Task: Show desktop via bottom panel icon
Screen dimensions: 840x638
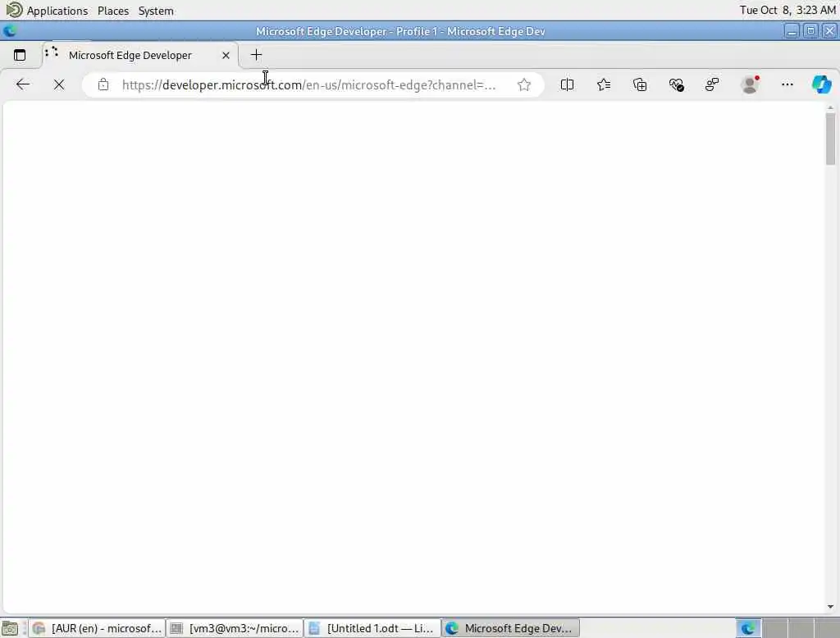Action: (x=10, y=628)
